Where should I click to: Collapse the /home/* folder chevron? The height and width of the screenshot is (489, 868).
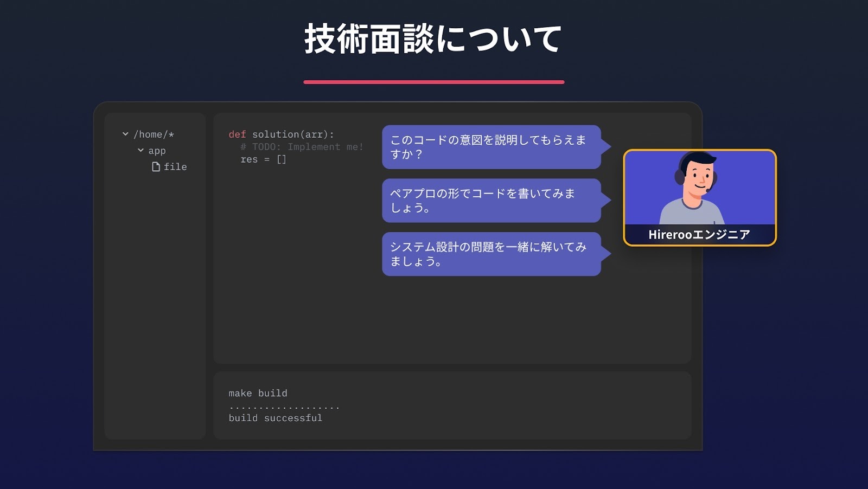tap(125, 134)
